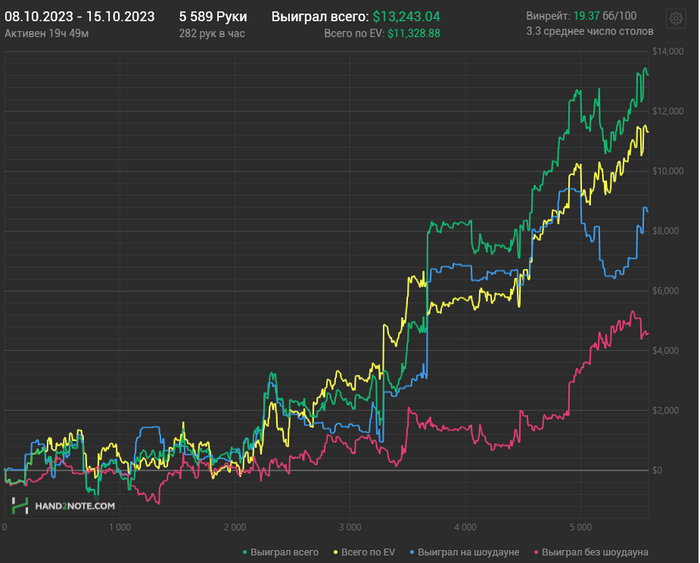Click the $0 baseline axis label

coord(657,470)
